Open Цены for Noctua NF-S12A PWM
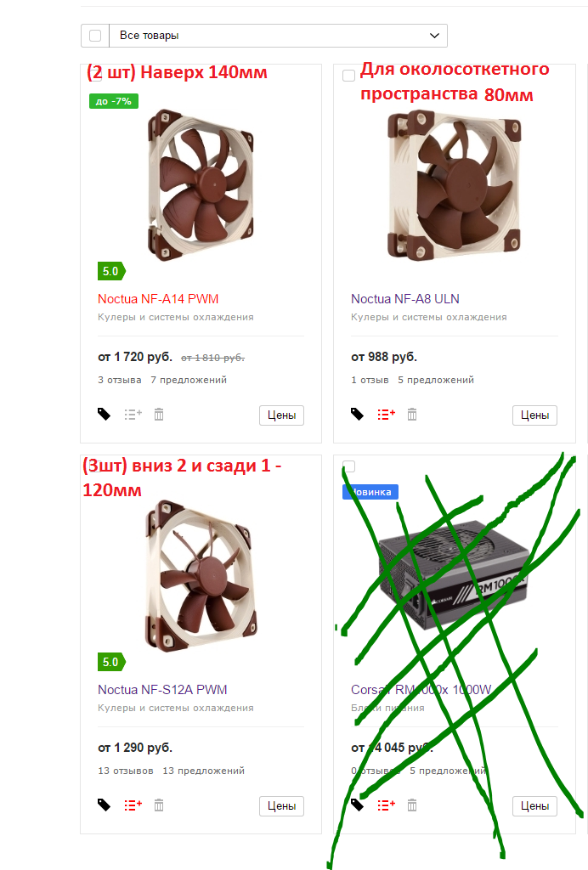 click(281, 805)
